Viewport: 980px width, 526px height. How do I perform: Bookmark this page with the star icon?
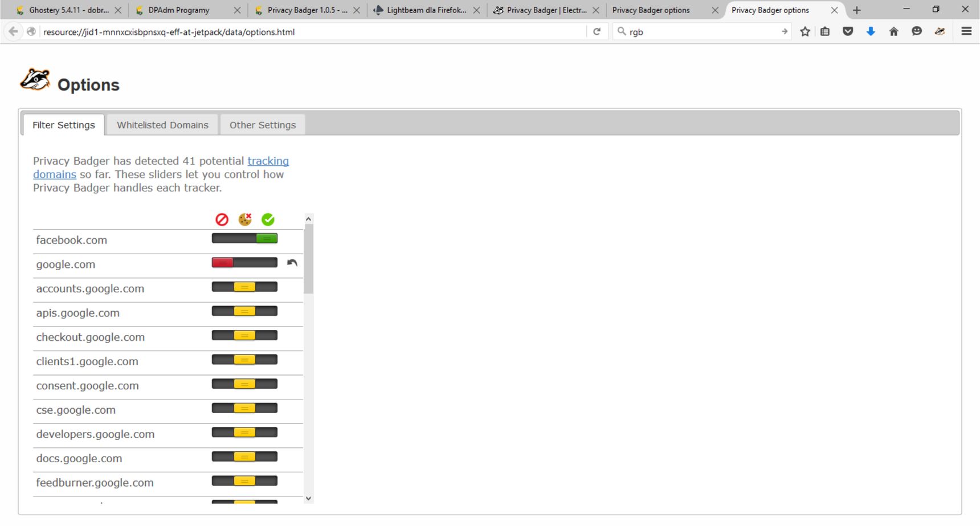(x=805, y=32)
